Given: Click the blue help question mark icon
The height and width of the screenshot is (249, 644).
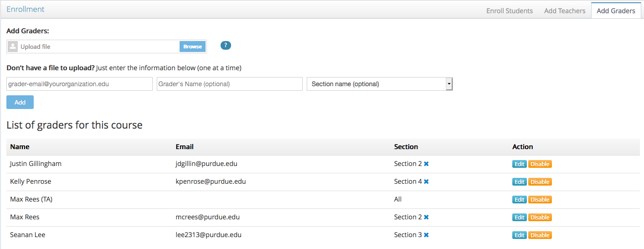Looking at the screenshot, I should tap(226, 46).
